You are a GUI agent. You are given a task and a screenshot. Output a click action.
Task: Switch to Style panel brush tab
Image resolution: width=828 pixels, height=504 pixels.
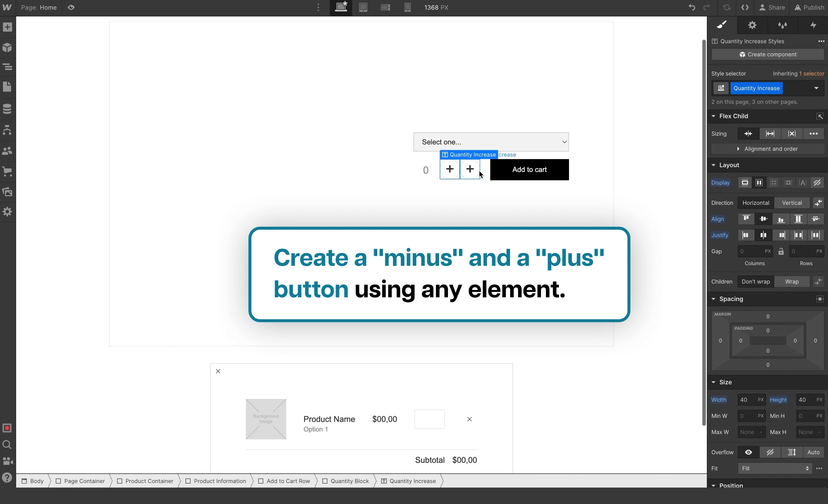tap(722, 25)
